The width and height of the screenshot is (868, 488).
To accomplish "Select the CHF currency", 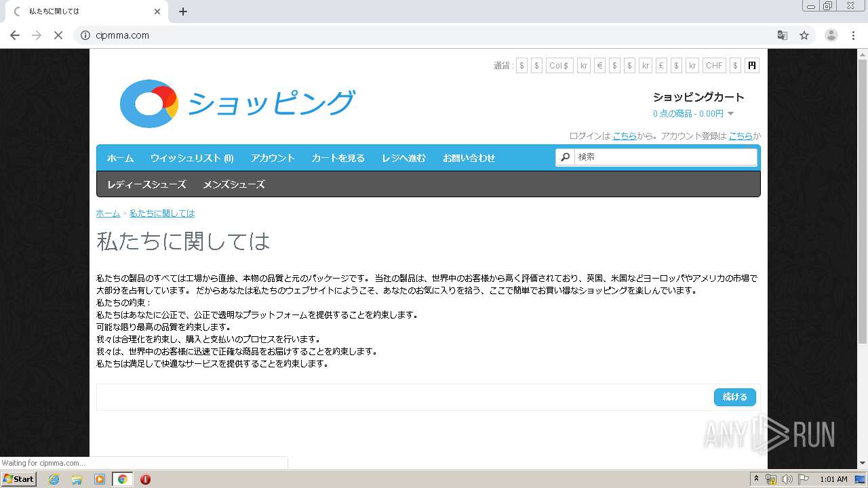I will (x=714, y=66).
